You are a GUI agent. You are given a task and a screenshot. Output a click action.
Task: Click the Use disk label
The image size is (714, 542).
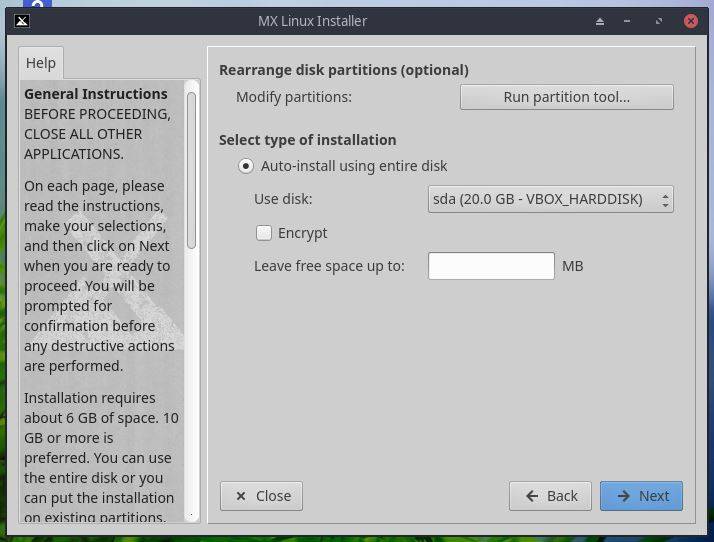tap(283, 199)
